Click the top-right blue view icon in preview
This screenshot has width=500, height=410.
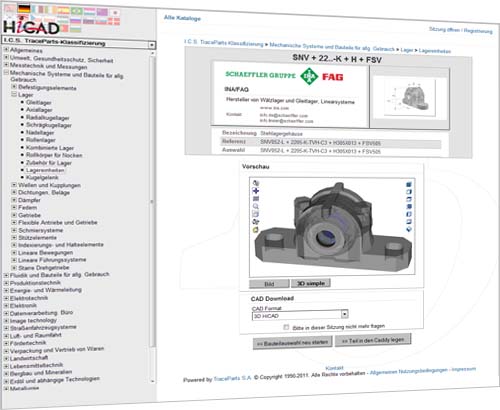coord(409,184)
